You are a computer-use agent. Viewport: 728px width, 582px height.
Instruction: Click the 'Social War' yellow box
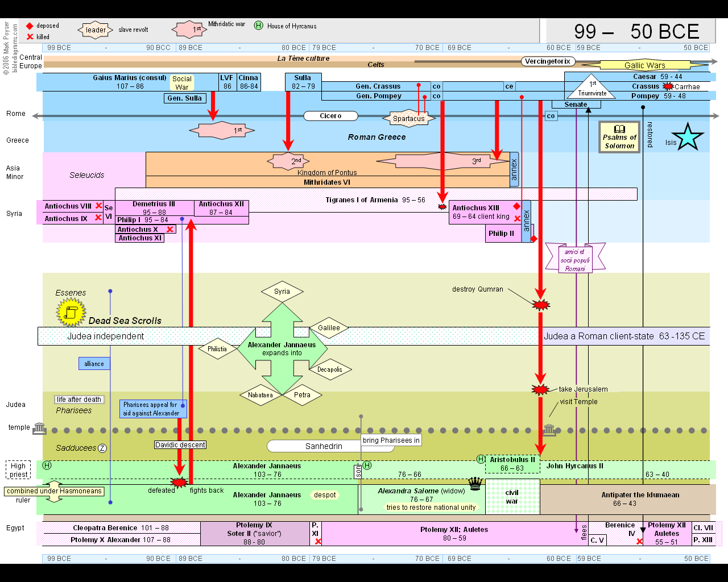coord(182,83)
